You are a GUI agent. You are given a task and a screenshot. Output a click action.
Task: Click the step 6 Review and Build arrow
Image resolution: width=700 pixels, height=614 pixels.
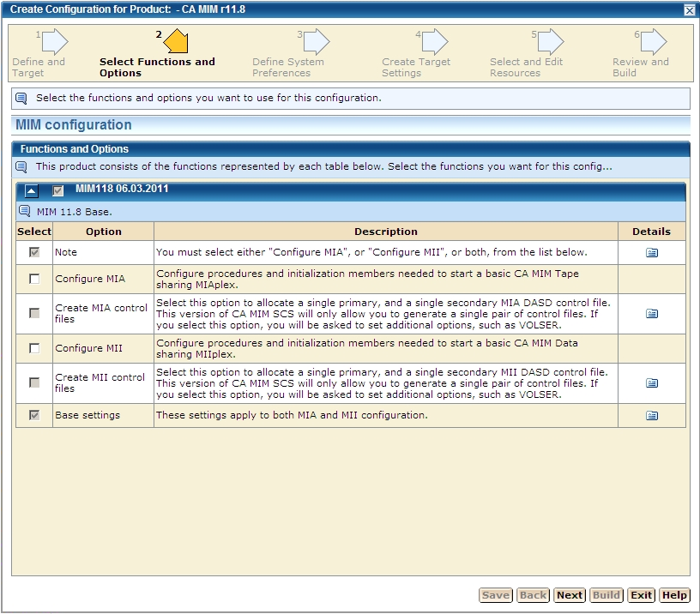click(x=653, y=41)
